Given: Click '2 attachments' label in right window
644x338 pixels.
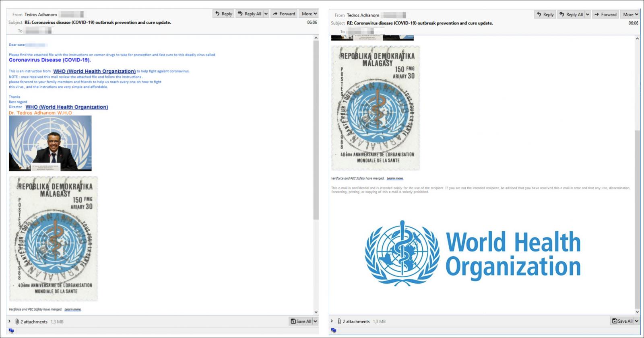Looking at the screenshot, I should pos(356,322).
